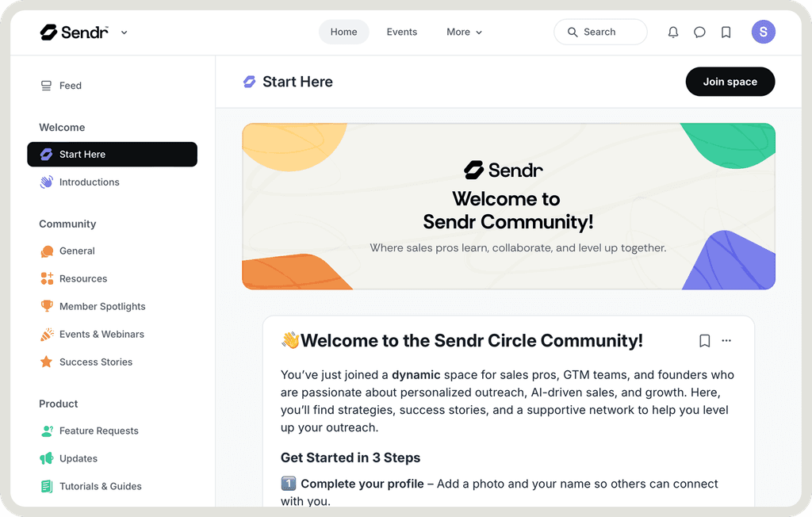Select the Home tab

(x=343, y=32)
